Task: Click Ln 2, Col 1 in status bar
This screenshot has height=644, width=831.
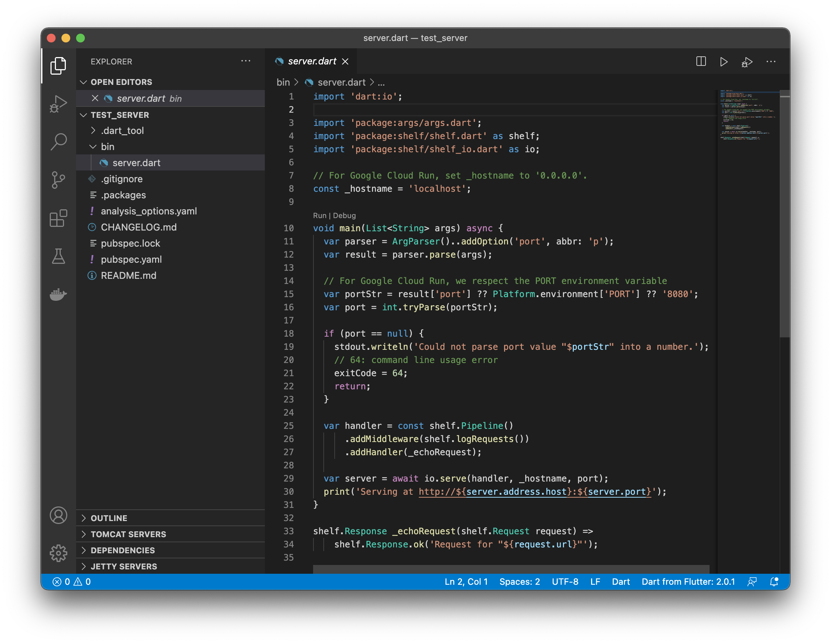Action: pyautogui.click(x=466, y=581)
